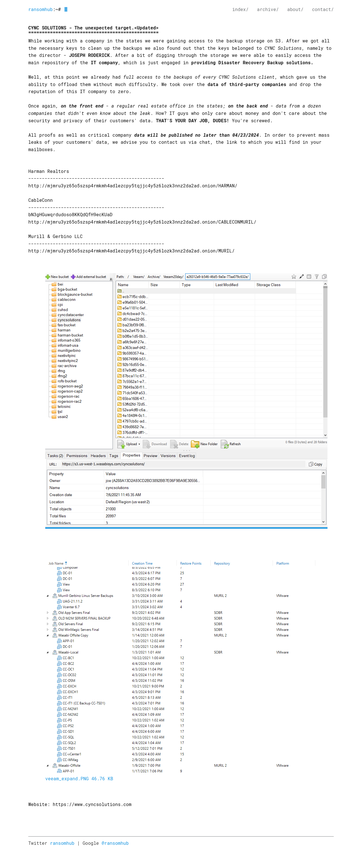This screenshot has width=362, height=868.
Task: Click the parent directory folder icon
Action: point(120,291)
